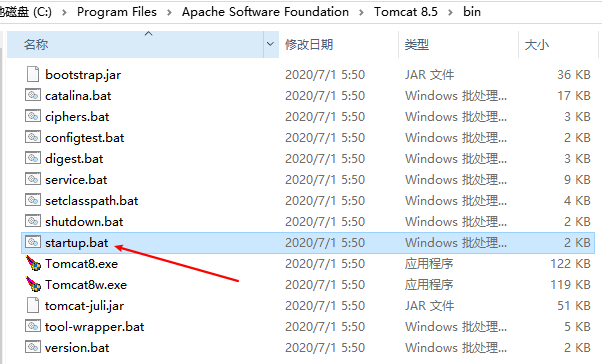602x364 pixels.
Task: Select the Tomcat8.exe feather icon
Action: pos(33,263)
